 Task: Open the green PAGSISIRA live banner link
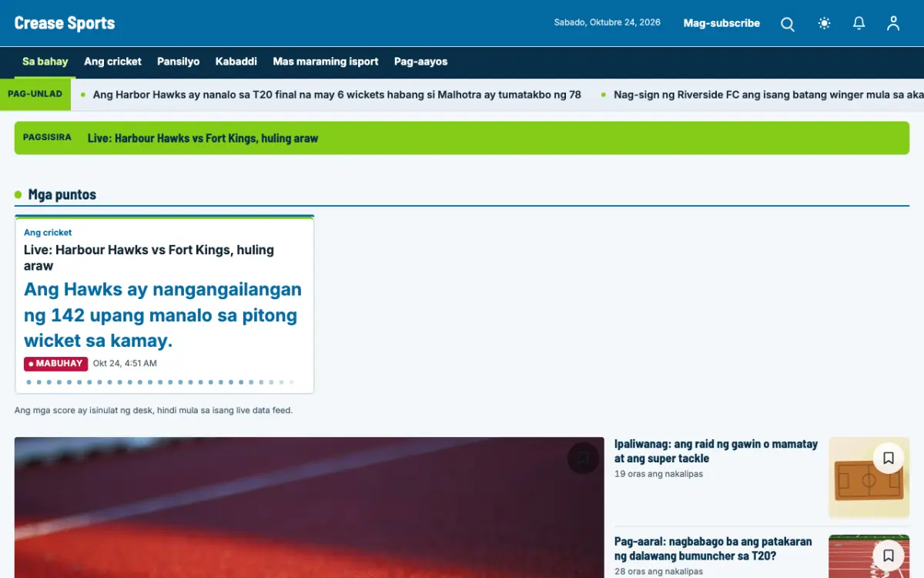pos(462,138)
